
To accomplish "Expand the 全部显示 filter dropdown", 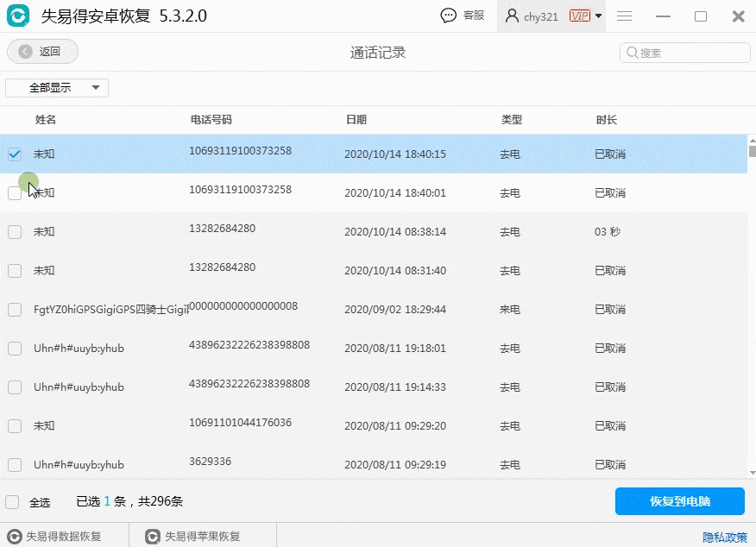I will (x=57, y=88).
